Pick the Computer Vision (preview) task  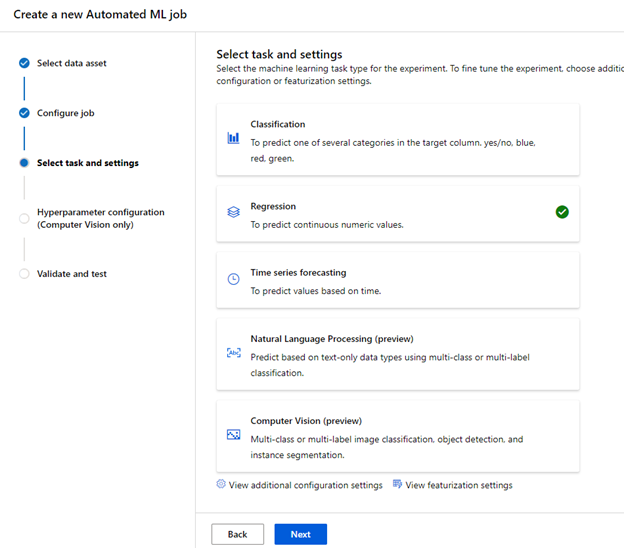point(397,435)
